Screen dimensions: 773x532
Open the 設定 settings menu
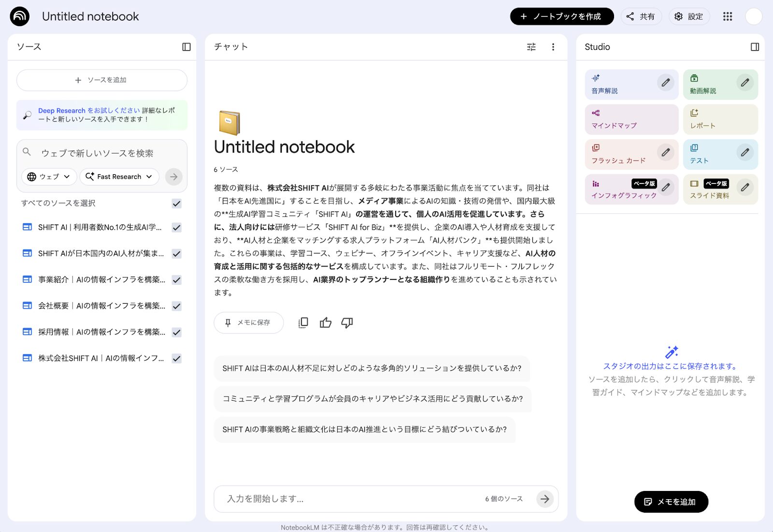tap(689, 16)
